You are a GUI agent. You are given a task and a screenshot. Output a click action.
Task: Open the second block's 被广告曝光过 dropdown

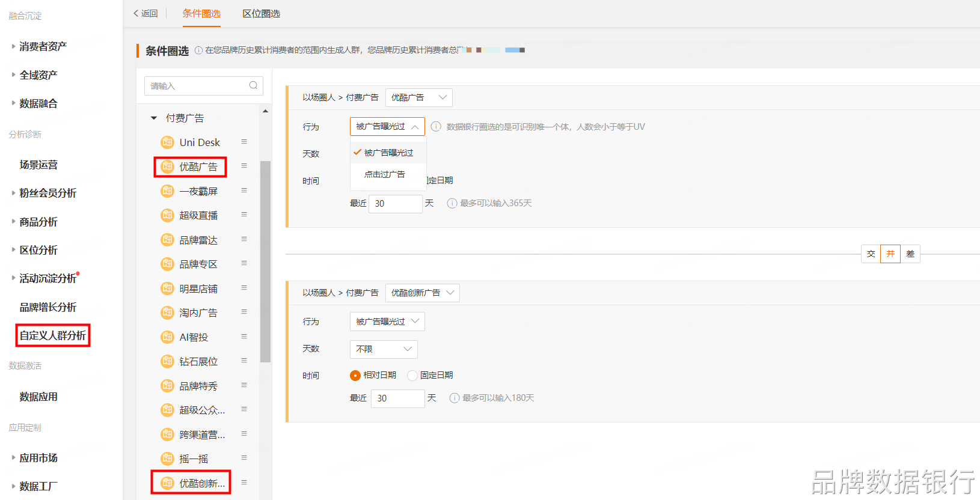click(387, 322)
